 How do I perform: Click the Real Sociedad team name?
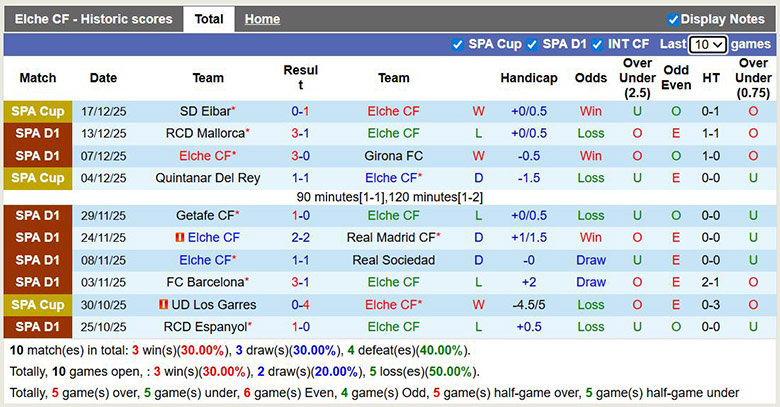click(x=394, y=260)
